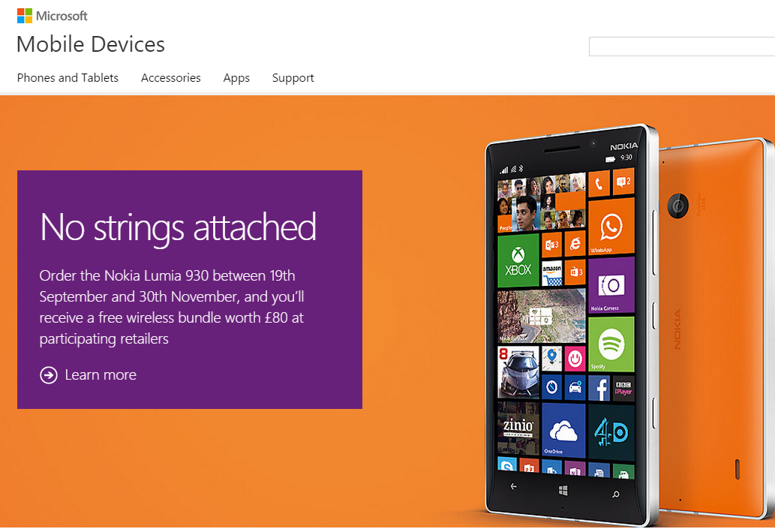Follow the Learn more link
Screen dimensions: 775x532
101,374
